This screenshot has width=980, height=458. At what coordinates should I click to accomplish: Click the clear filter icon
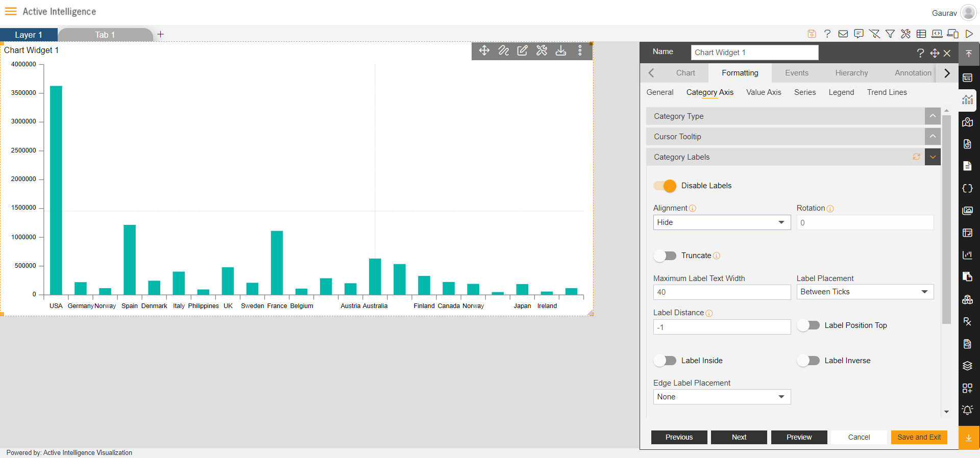[x=874, y=34]
